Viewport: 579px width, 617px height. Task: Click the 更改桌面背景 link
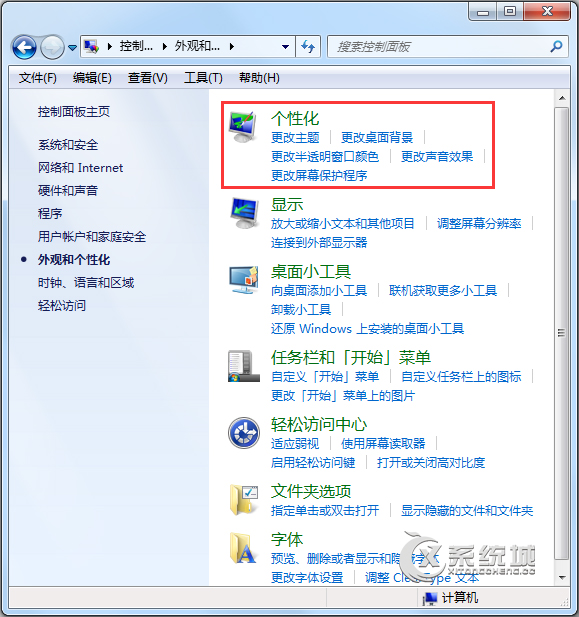tap(377, 138)
